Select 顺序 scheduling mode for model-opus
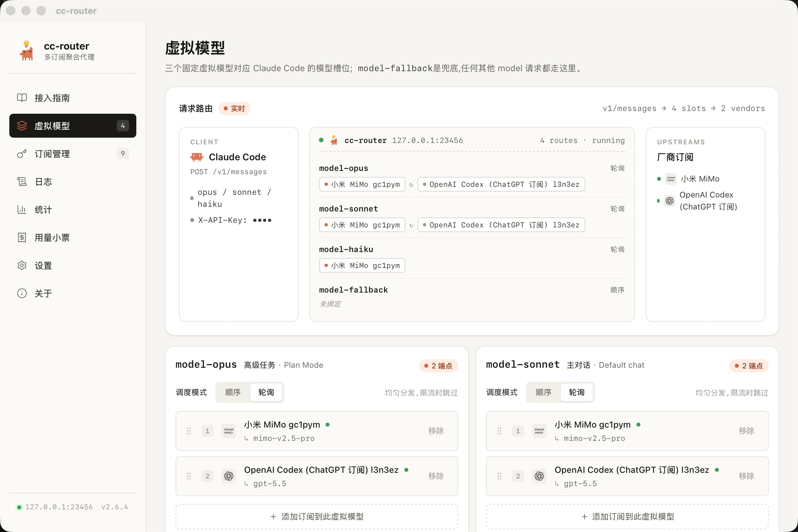The height and width of the screenshot is (532, 798). 233,392
